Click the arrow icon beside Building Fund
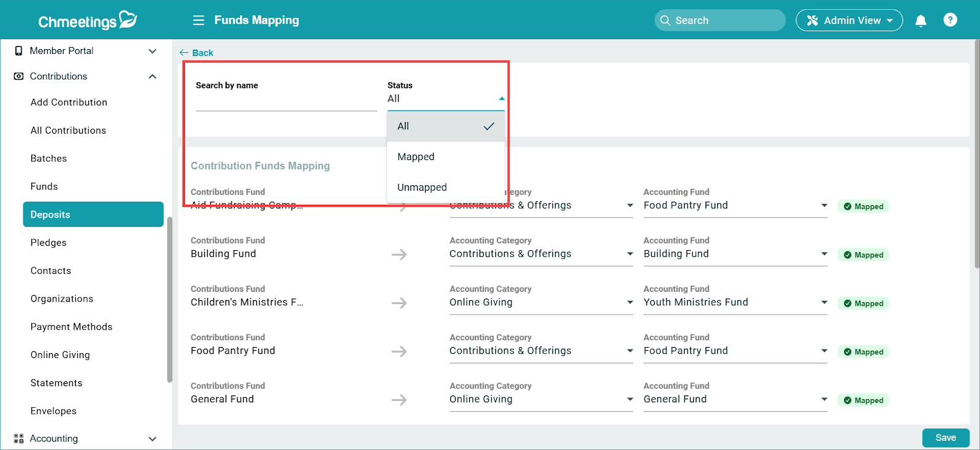Image resolution: width=980 pixels, height=450 pixels. (x=399, y=254)
